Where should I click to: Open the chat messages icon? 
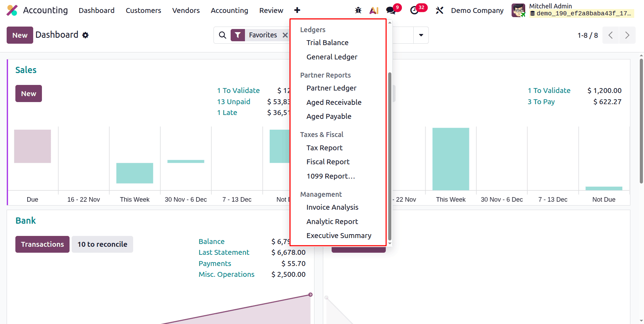pos(391,10)
